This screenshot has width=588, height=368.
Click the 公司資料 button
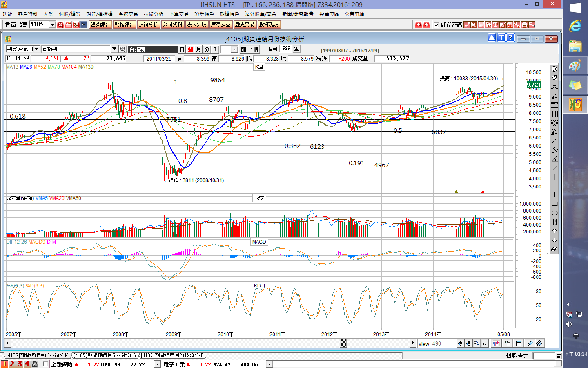(172, 25)
